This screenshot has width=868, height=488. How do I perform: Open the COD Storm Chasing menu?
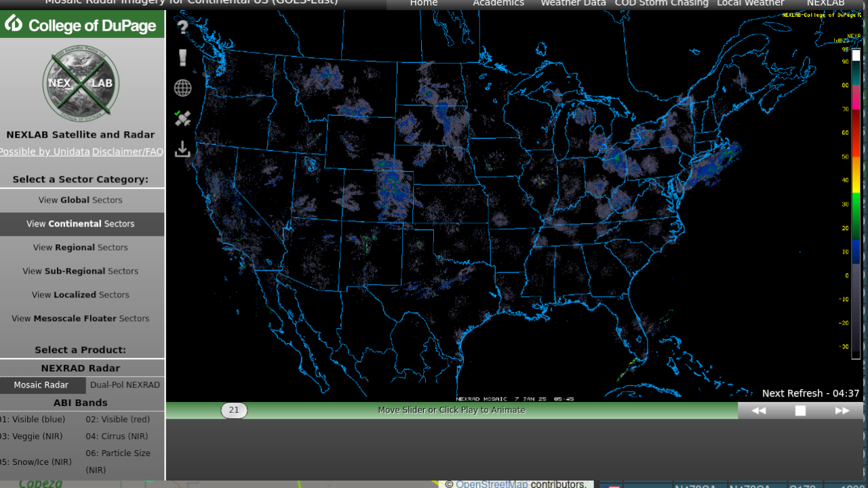coord(661,3)
